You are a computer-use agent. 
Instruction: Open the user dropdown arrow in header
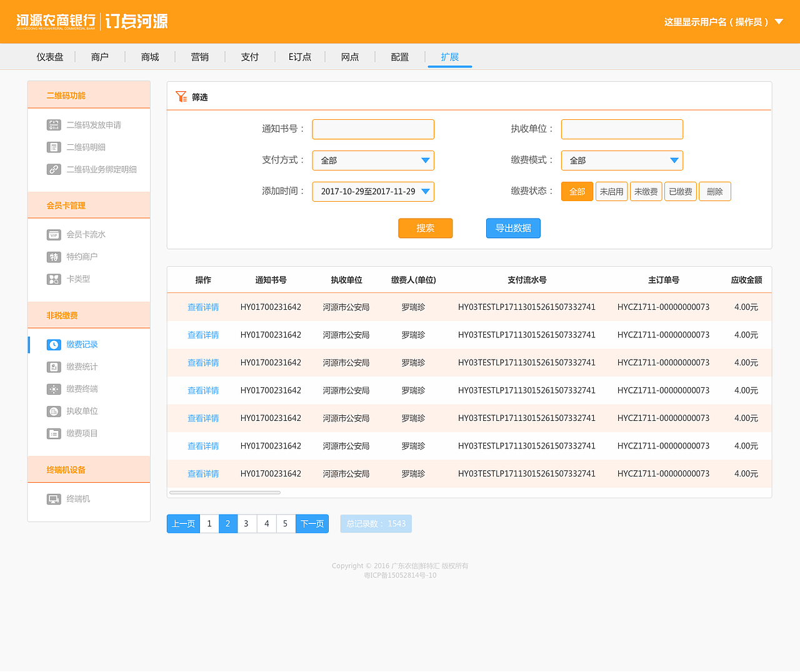[x=779, y=21]
